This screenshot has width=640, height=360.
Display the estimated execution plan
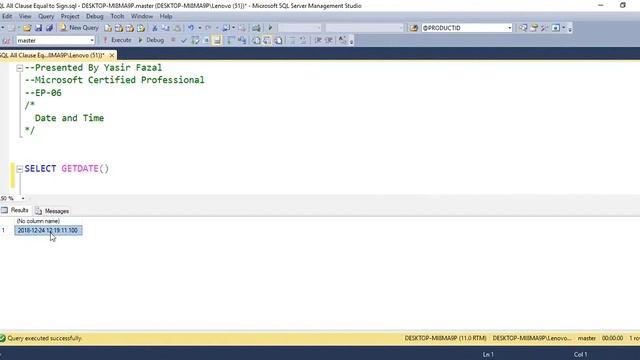[x=196, y=40]
